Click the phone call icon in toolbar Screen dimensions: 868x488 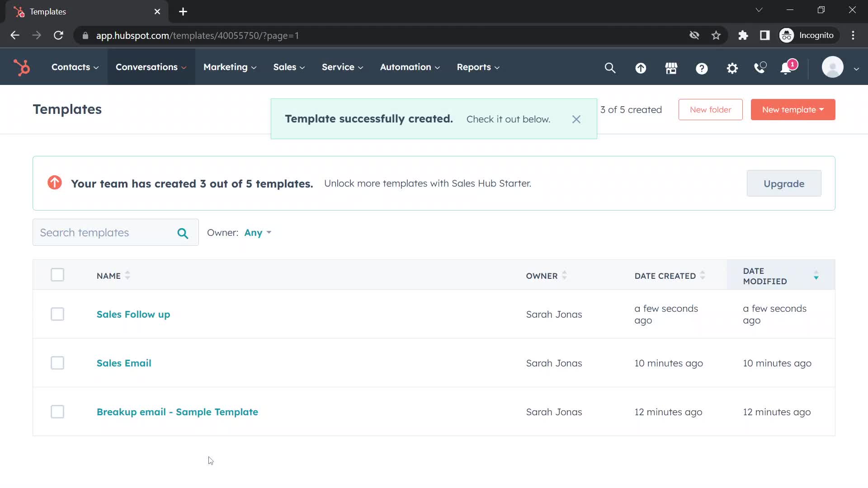pyautogui.click(x=761, y=67)
